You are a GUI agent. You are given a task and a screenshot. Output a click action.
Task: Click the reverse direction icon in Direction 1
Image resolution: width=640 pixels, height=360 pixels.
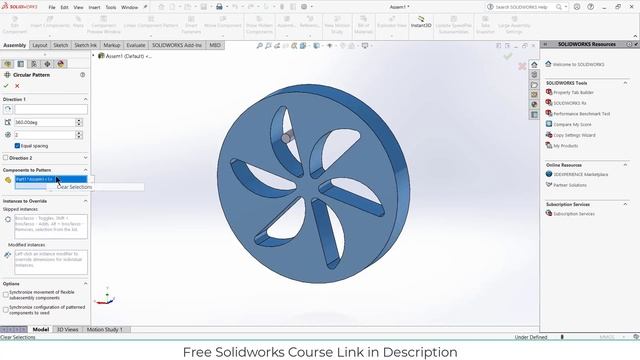click(x=7, y=109)
